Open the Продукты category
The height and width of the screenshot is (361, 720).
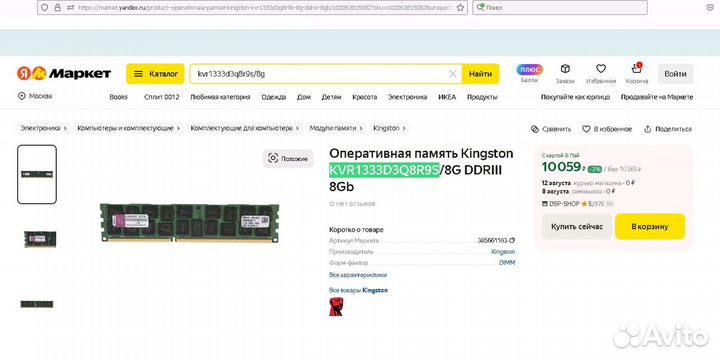(x=482, y=97)
